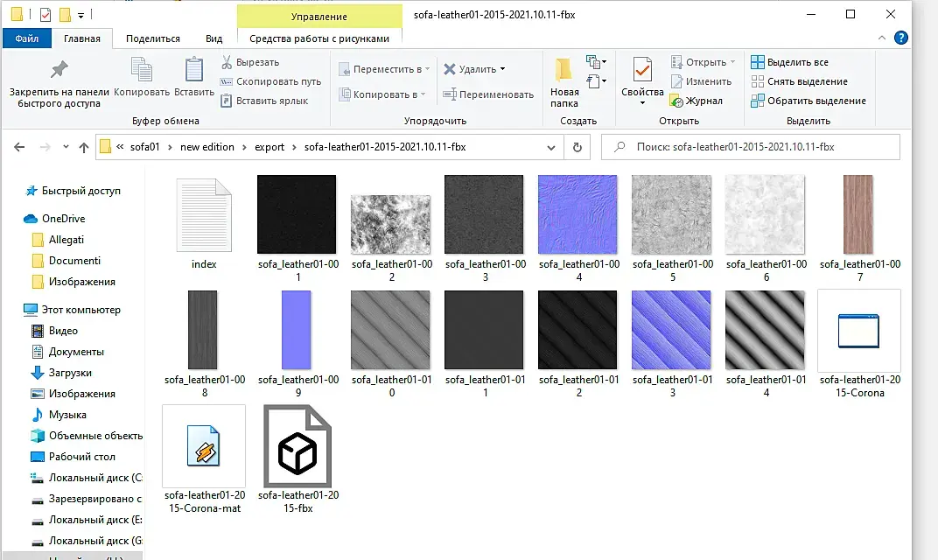The image size is (938, 560).
Task: Open Загрузки in navigation pane
Action: click(x=61, y=373)
